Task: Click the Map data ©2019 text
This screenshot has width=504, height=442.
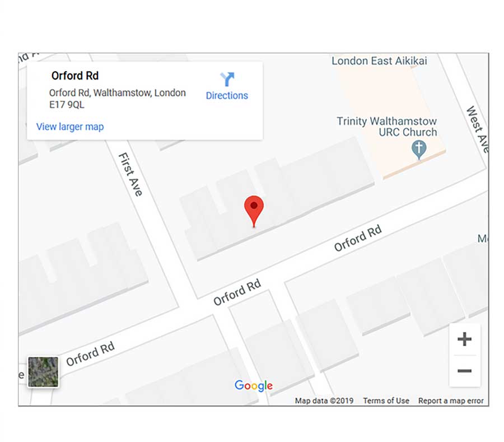Action: click(324, 401)
